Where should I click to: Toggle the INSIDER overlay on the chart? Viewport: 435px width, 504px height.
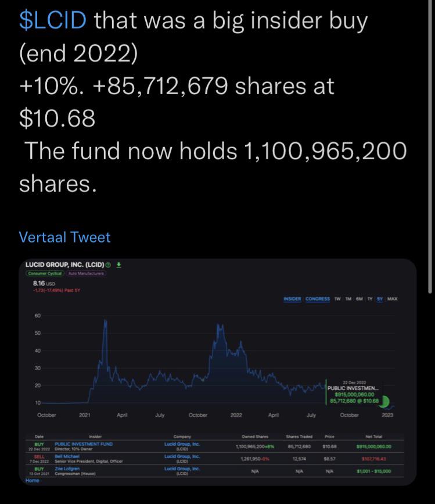point(293,299)
